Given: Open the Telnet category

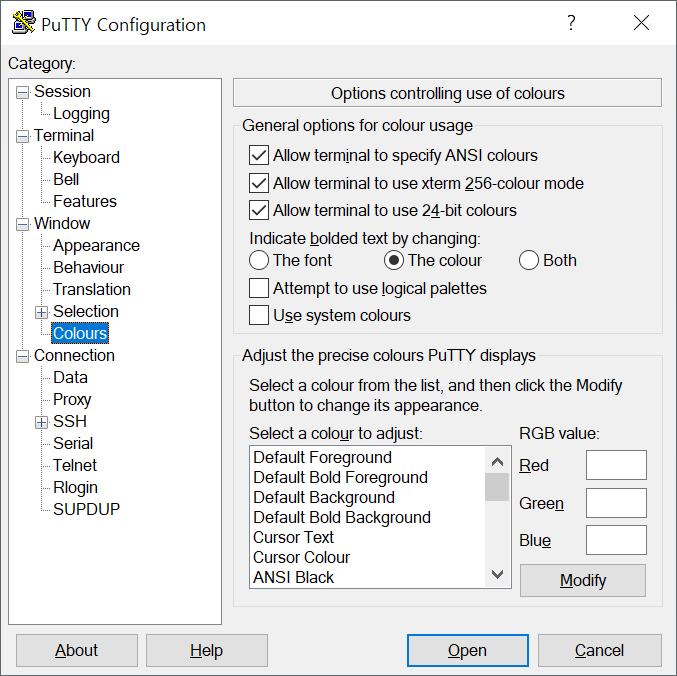Looking at the screenshot, I should [75, 466].
